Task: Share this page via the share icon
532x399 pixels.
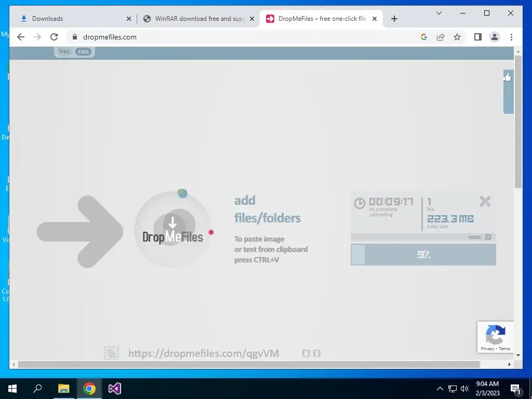Action: pyautogui.click(x=441, y=37)
